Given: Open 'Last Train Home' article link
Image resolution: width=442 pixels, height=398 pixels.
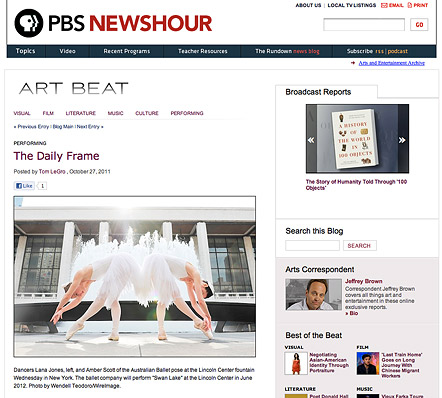Looking at the screenshot, I should click(x=401, y=365).
